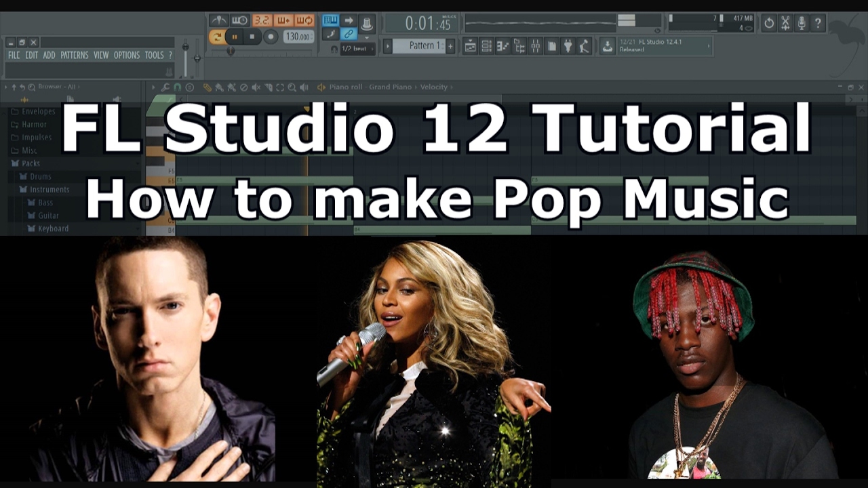
Task: Open the project info page icon
Action: (551, 46)
